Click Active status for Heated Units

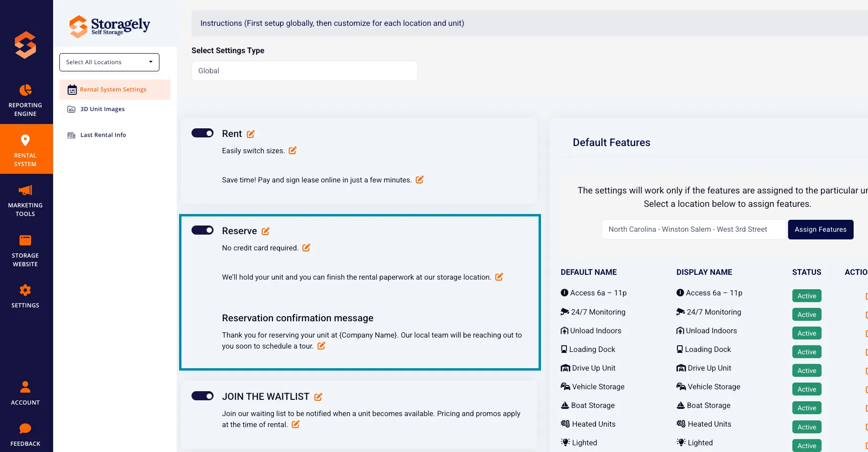click(807, 427)
